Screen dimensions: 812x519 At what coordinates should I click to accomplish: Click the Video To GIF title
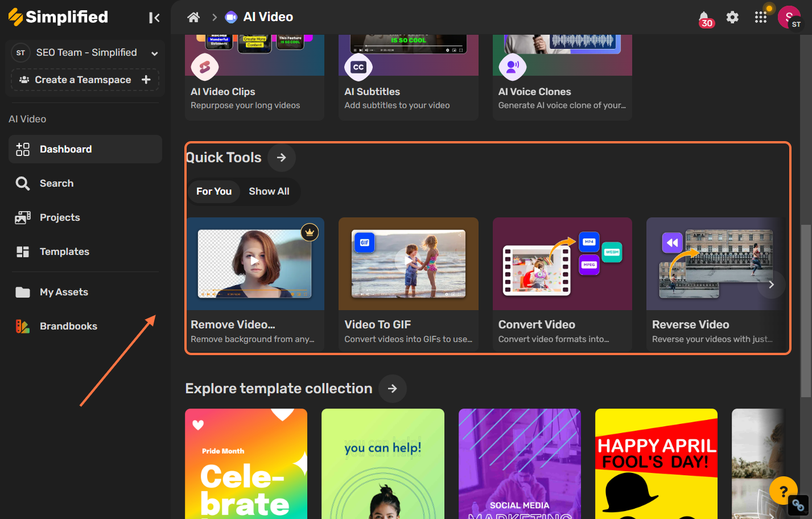[378, 324]
